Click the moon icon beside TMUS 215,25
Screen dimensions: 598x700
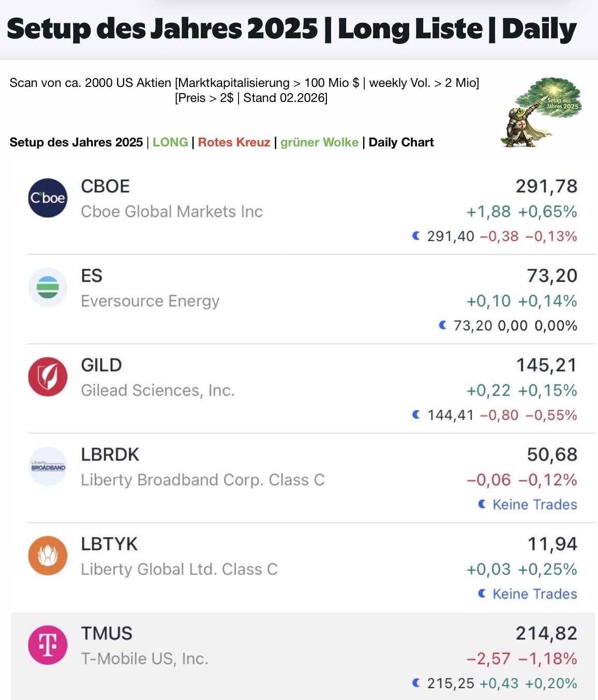click(x=416, y=683)
